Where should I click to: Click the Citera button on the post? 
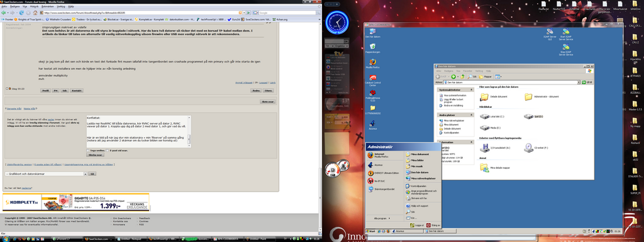pos(268,90)
